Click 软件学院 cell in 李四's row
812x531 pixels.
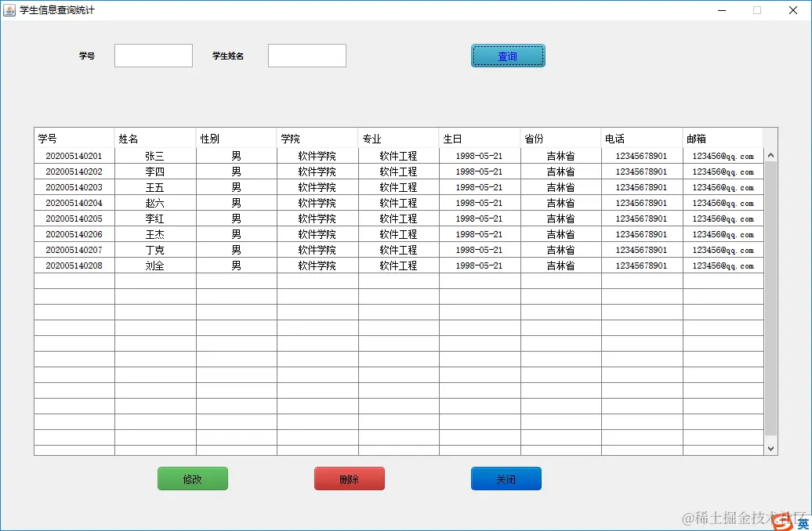pyautogui.click(x=317, y=172)
